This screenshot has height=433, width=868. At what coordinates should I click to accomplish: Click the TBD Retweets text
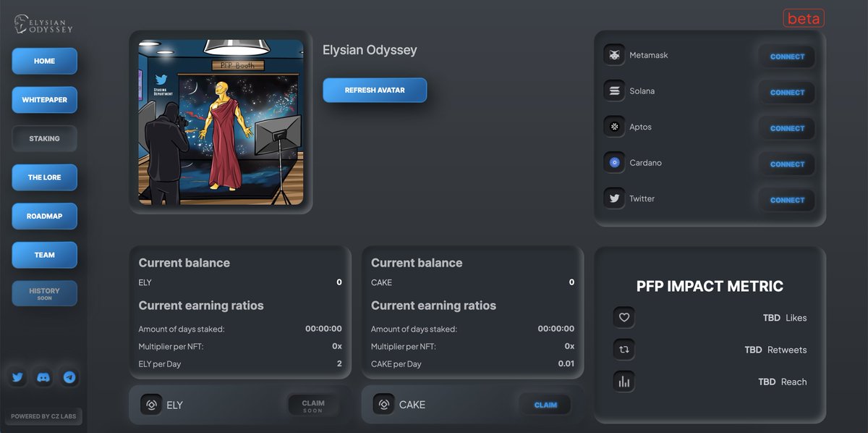(775, 350)
